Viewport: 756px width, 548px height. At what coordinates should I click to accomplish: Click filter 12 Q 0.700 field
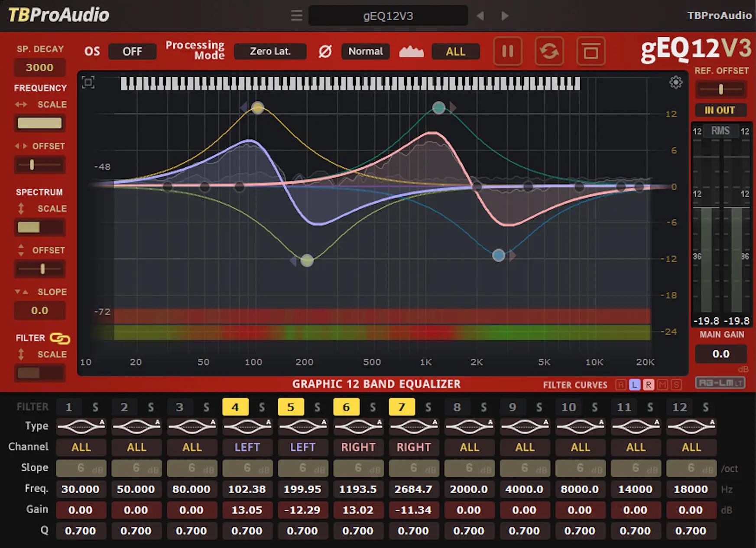[x=691, y=531]
